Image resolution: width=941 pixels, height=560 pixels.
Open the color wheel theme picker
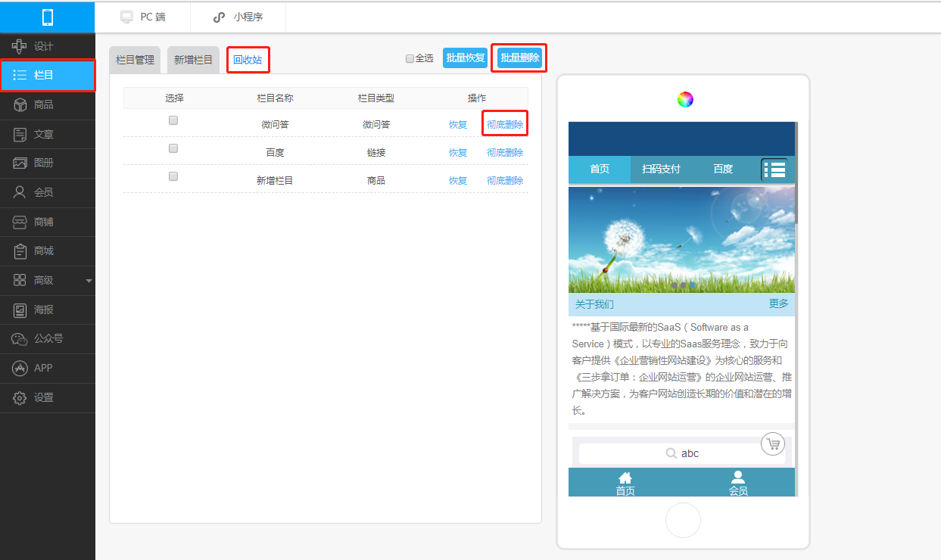click(x=685, y=99)
